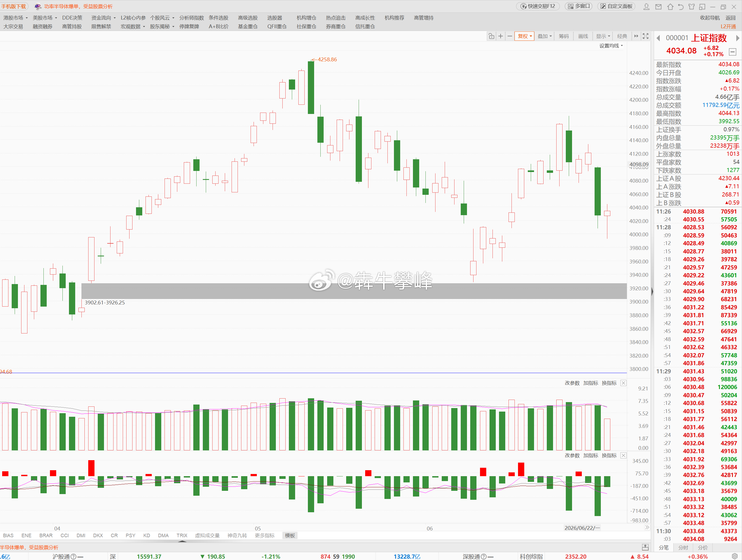Go to next stock with right arrow
Viewport: 742px width, 560px height.
pos(738,38)
